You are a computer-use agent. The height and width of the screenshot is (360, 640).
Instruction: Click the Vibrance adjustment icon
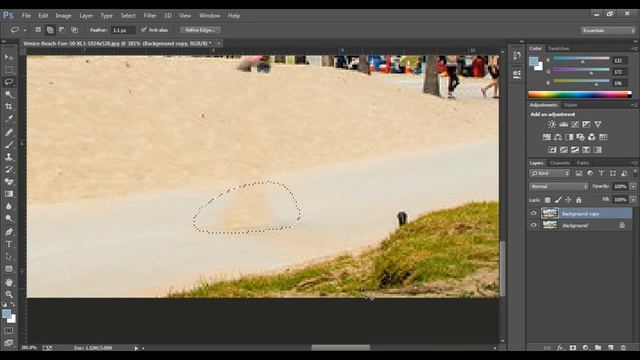click(598, 124)
